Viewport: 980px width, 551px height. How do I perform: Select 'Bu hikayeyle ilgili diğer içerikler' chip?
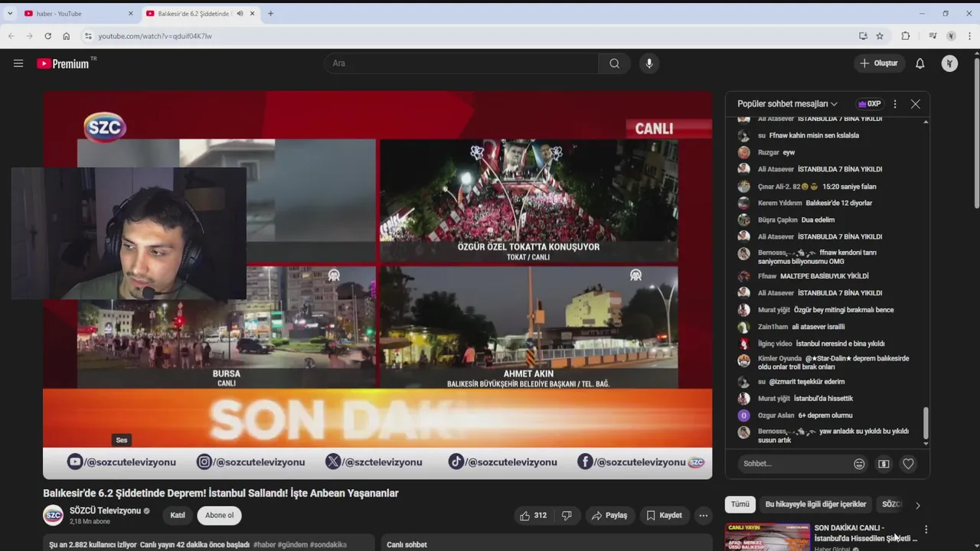[815, 504]
